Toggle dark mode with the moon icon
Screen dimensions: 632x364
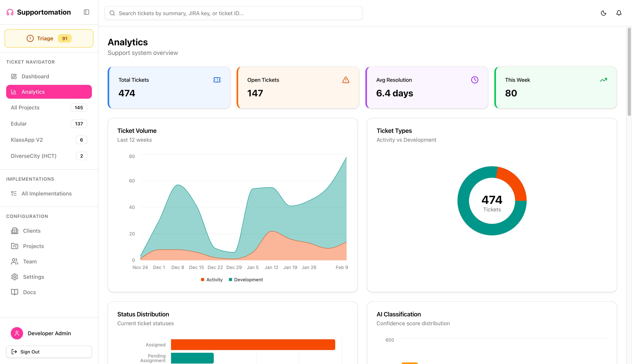[x=604, y=13]
